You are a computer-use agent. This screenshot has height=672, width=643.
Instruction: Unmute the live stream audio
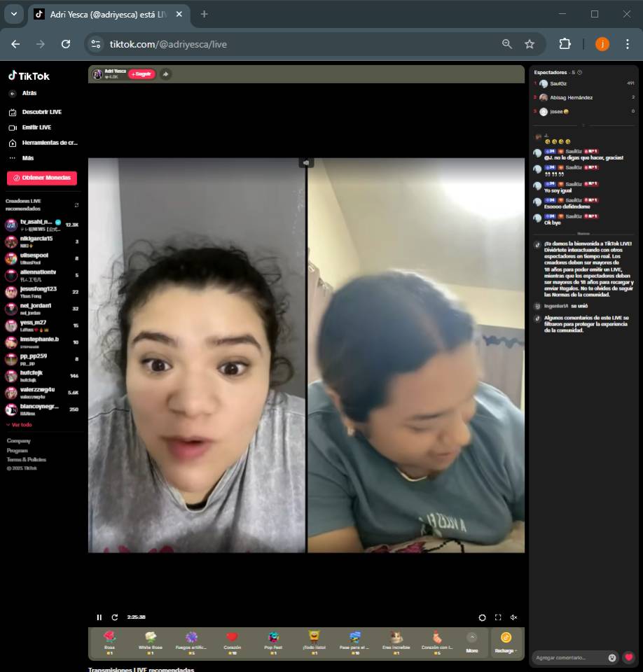point(513,617)
